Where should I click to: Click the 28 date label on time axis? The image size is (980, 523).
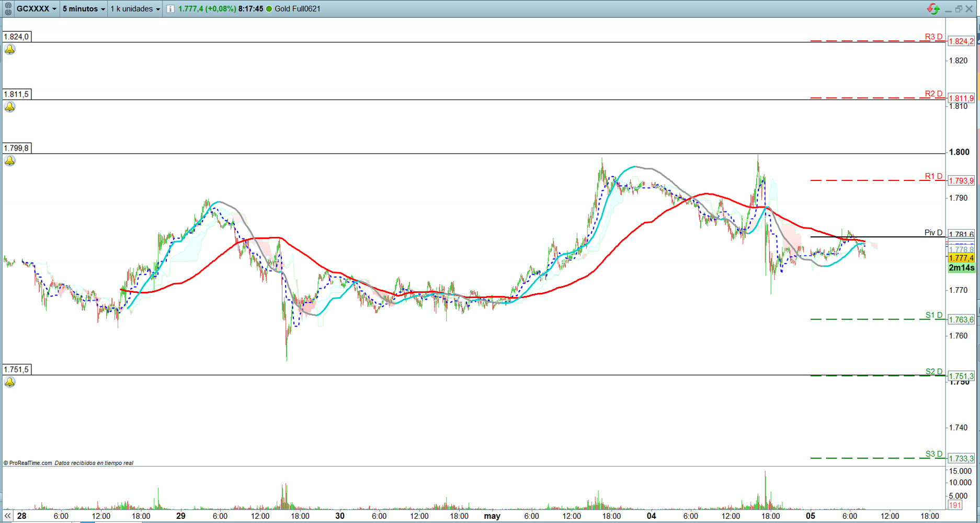pyautogui.click(x=21, y=516)
